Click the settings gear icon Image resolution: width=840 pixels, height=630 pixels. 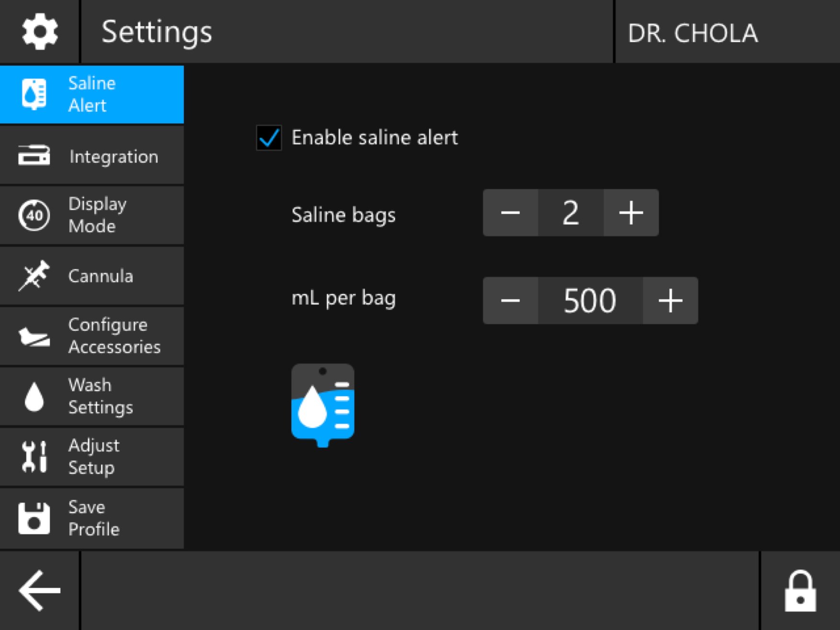tap(40, 32)
